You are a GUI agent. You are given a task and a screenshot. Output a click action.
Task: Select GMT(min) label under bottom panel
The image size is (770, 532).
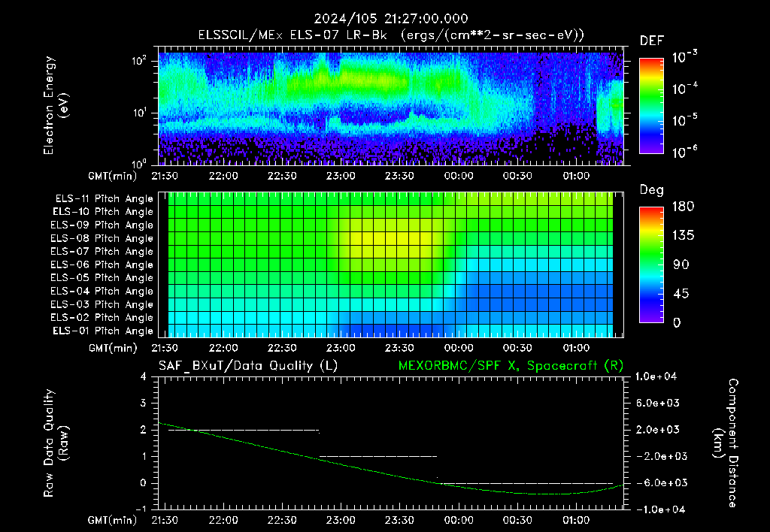(113, 520)
